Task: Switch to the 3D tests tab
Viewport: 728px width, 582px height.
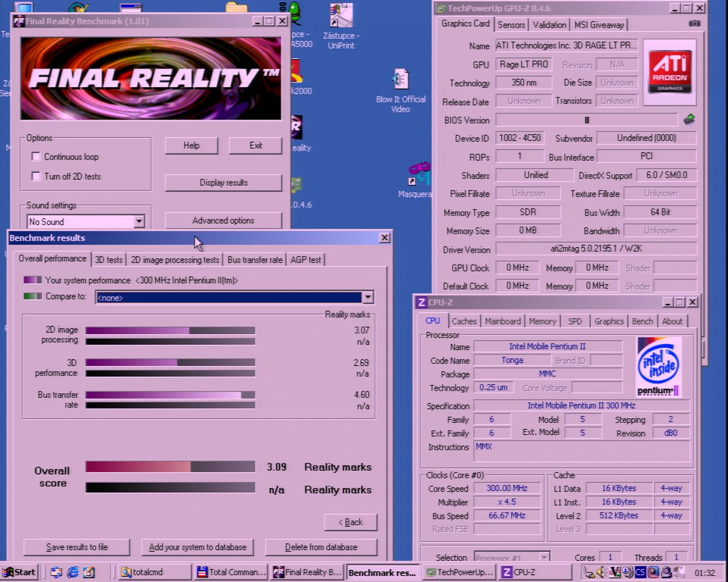Action: [108, 260]
